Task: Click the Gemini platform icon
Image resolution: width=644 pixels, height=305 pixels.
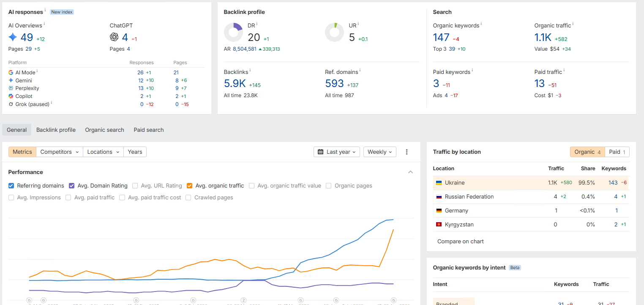Action: click(11, 80)
